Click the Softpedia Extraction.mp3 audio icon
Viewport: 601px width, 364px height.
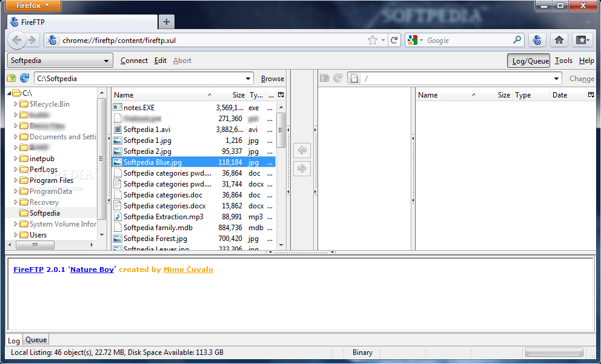coord(118,216)
